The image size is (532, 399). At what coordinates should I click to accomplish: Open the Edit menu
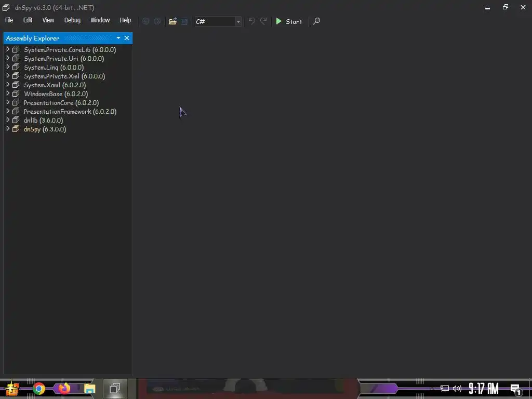(28, 20)
